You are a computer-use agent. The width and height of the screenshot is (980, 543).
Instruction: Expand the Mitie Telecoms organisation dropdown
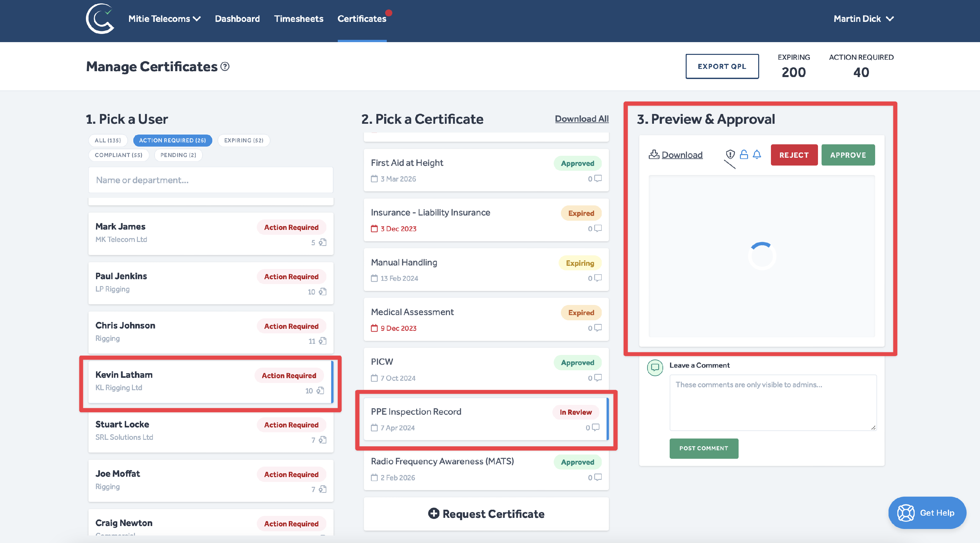(x=164, y=19)
